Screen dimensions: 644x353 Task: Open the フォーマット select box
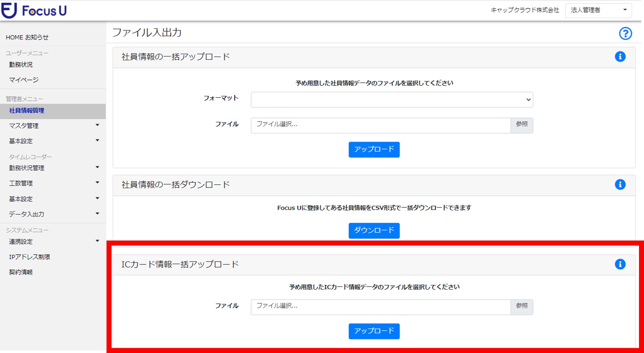coord(392,99)
